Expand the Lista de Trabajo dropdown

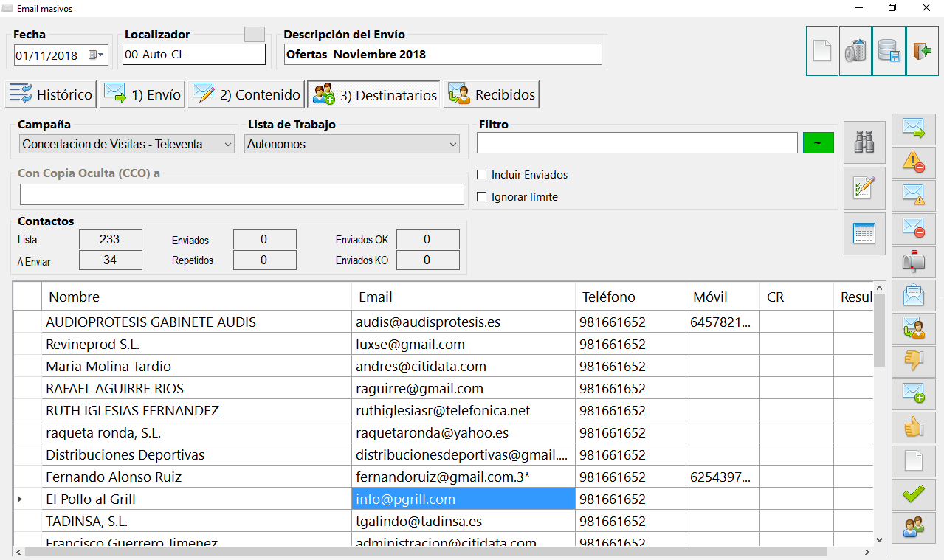pyautogui.click(x=353, y=145)
